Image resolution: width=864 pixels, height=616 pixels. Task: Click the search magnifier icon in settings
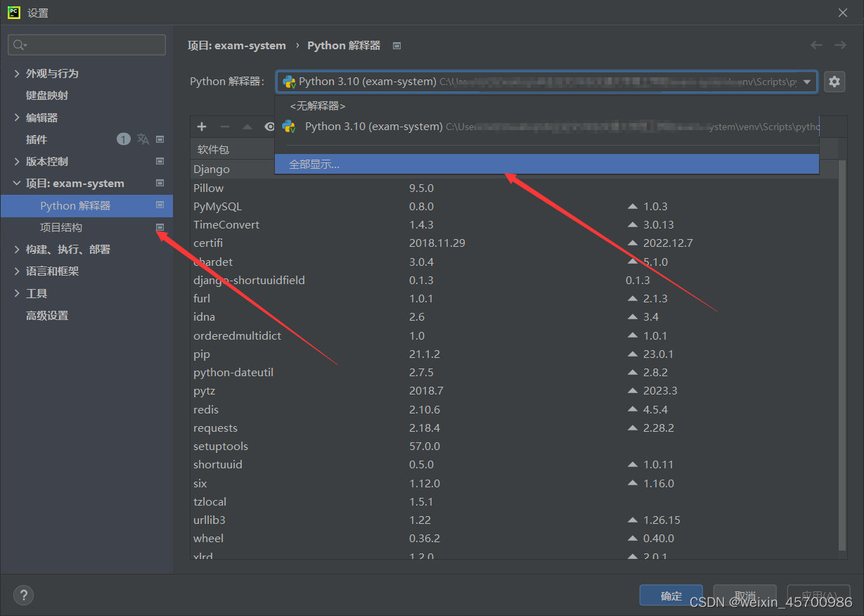click(x=19, y=45)
